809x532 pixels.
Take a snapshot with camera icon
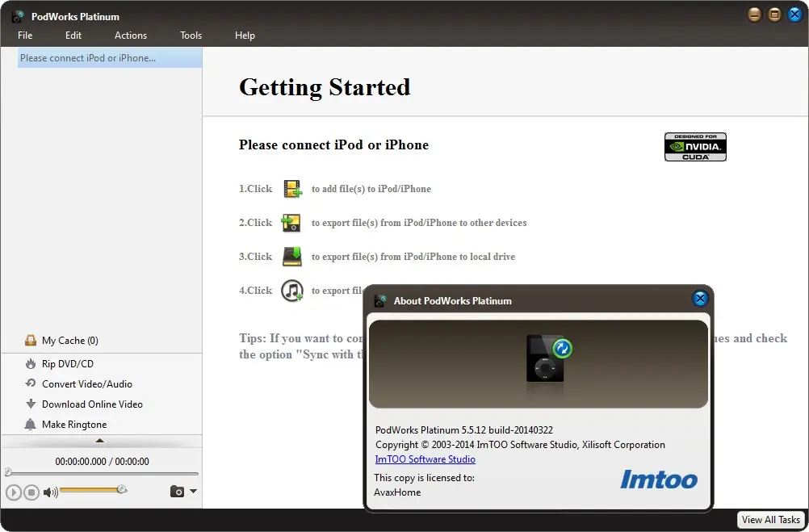(x=177, y=492)
